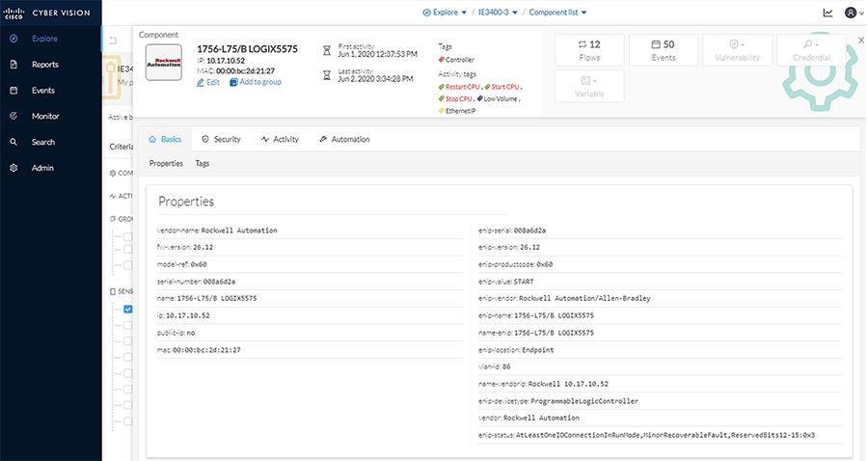Click the vendor-name Rockwell Automation value

tap(239, 230)
